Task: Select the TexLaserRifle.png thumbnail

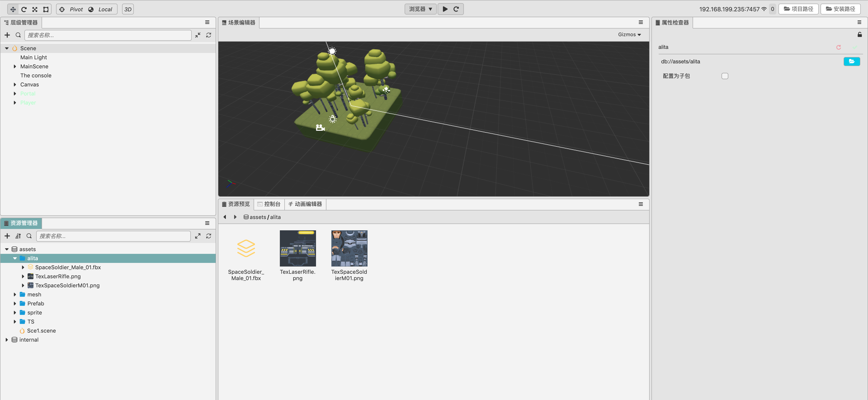Action: (297, 249)
